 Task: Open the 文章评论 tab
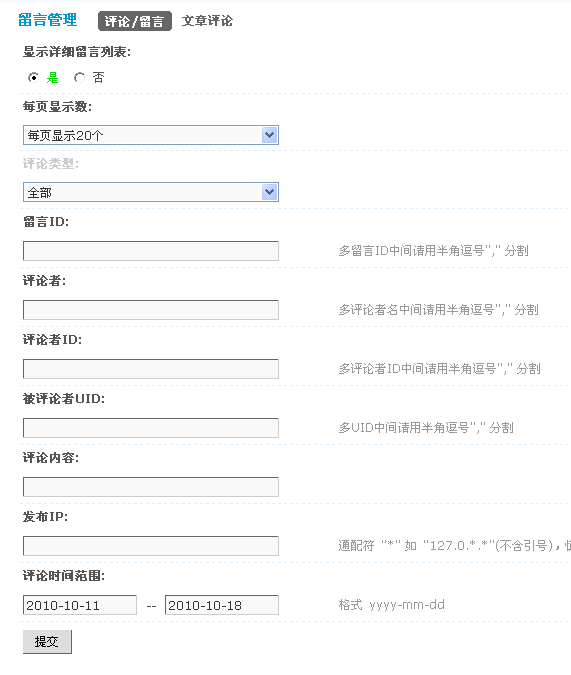(207, 21)
